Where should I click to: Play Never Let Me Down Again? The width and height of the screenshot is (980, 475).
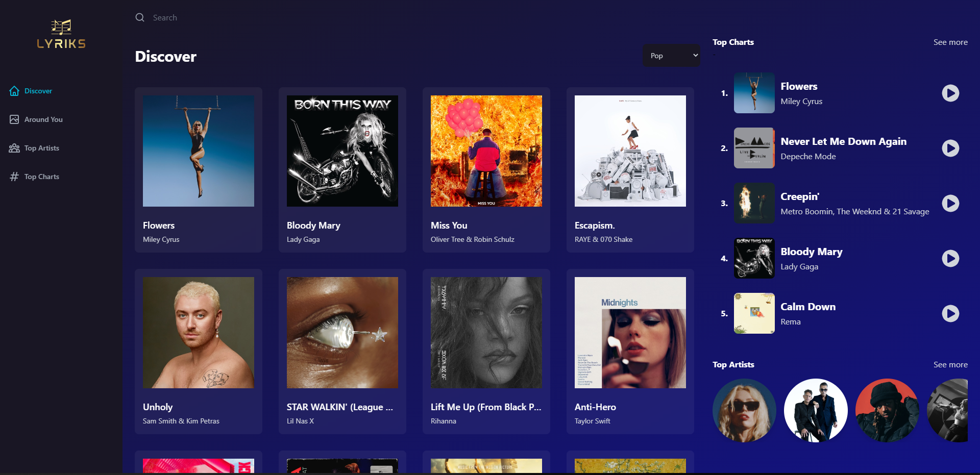pos(950,148)
